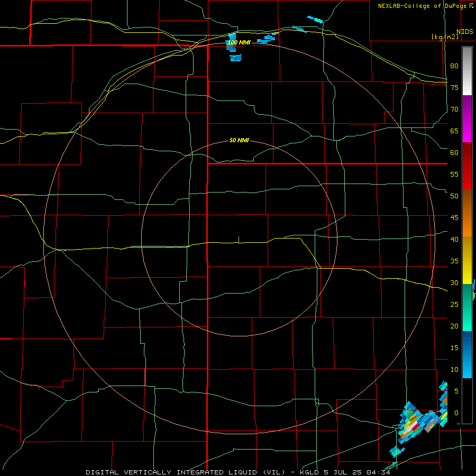This screenshot has height=476, width=476.
Task: Click the 100 NMI range ring label
Action: click(x=239, y=42)
